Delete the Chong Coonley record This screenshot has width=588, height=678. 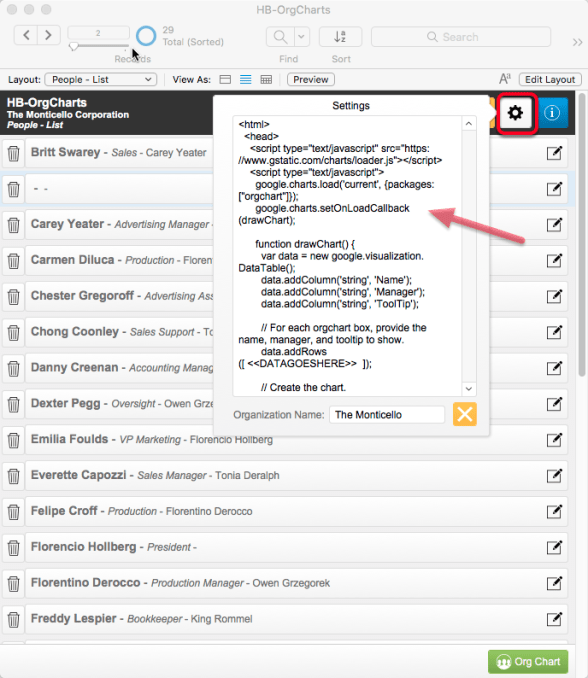click(x=13, y=333)
